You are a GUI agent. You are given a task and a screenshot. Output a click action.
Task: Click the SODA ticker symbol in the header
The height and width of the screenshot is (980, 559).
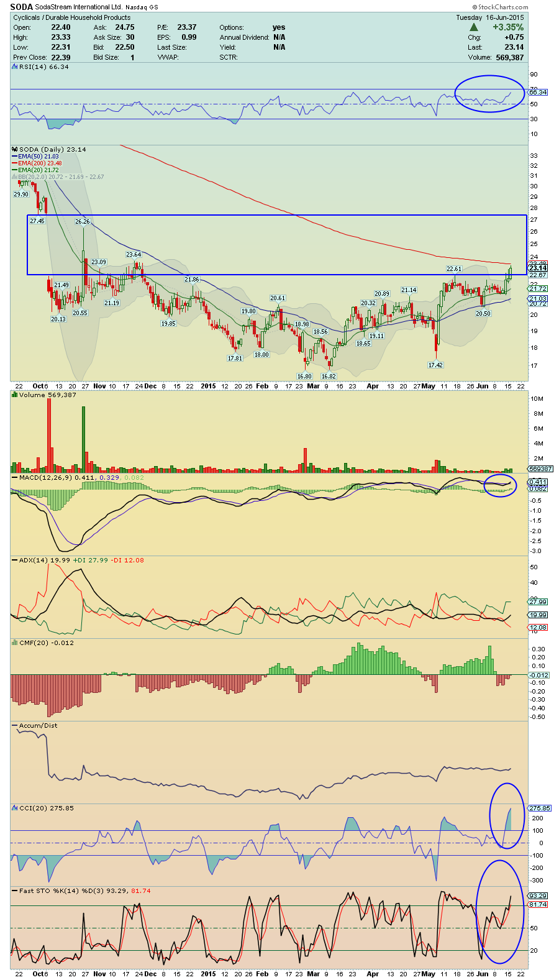[x=21, y=7]
